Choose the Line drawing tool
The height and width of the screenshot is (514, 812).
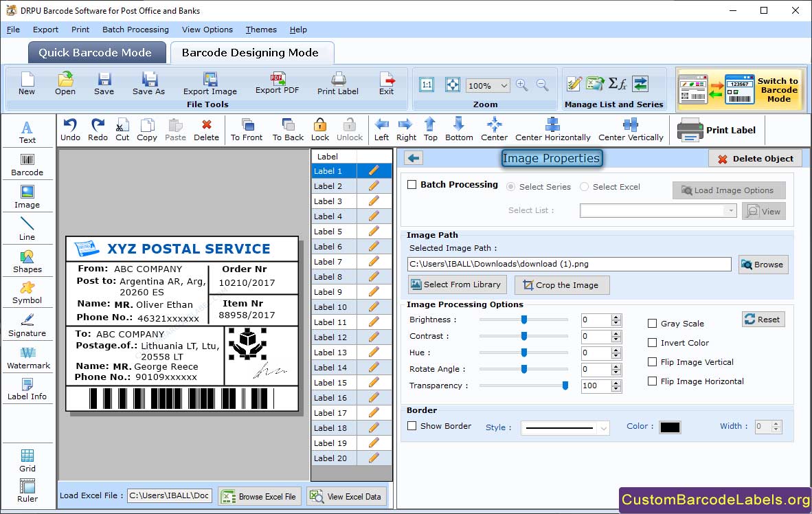(27, 229)
